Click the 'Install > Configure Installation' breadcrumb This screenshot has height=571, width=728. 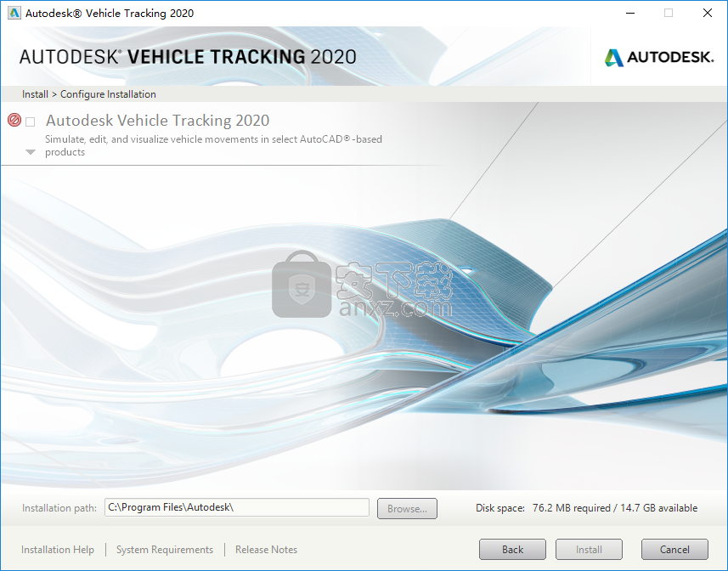click(x=89, y=94)
